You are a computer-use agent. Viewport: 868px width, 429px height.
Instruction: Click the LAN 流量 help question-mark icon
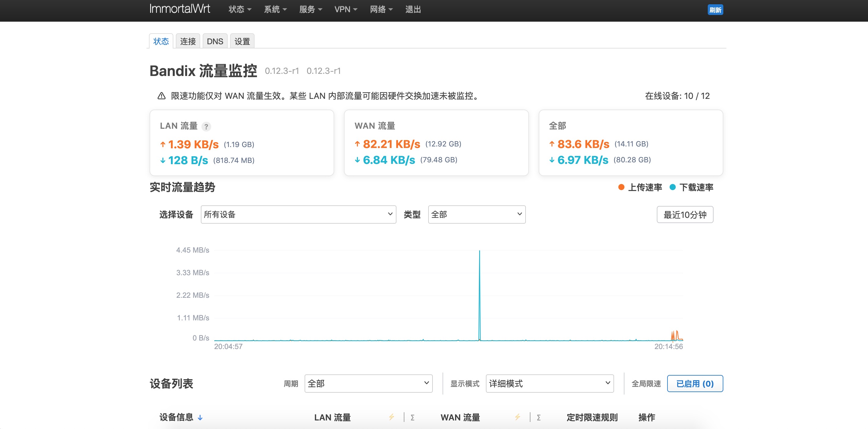(206, 127)
